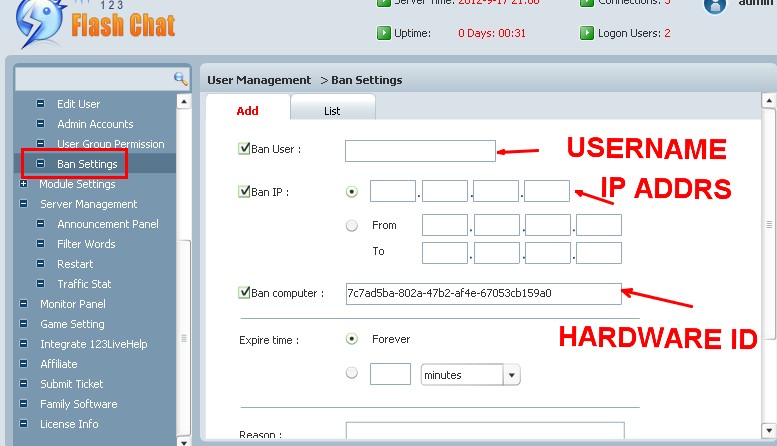The height and width of the screenshot is (446, 777).
Task: Click sidebar scrollbar up arrow
Action: [x=184, y=102]
